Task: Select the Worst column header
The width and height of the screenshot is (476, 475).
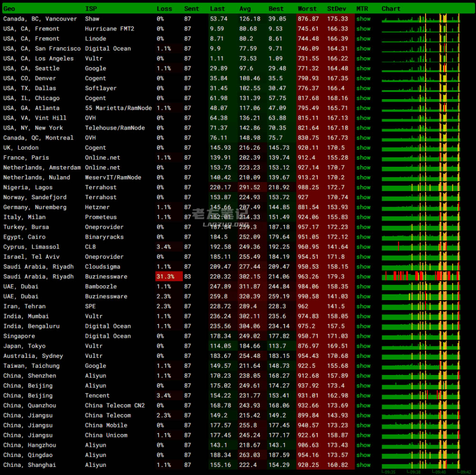Action: pyautogui.click(x=307, y=9)
